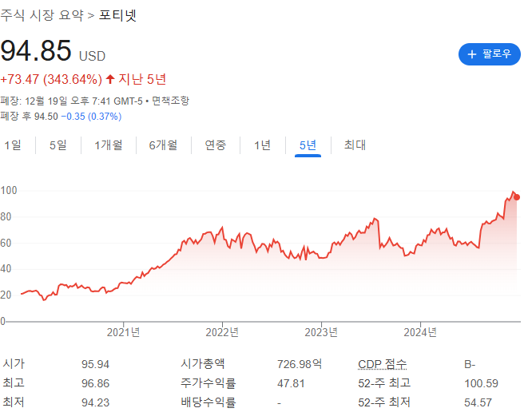Click the CDP 점수 label
This screenshot has height=416, width=532.
tap(383, 364)
